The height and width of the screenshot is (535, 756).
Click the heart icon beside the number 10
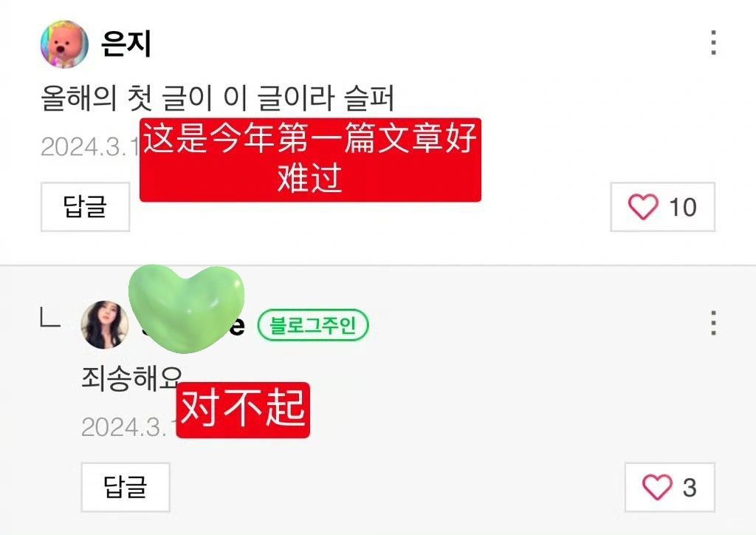pos(643,207)
